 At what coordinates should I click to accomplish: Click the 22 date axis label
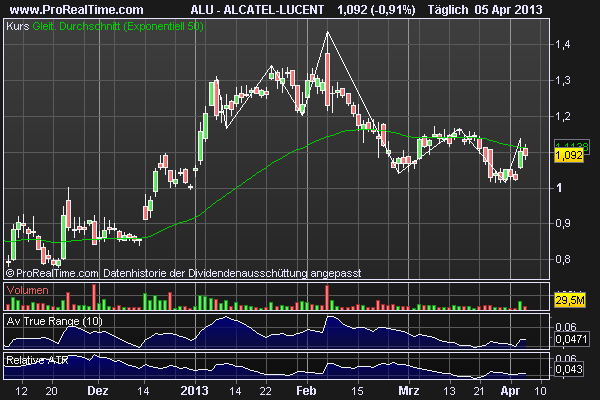click(x=266, y=391)
